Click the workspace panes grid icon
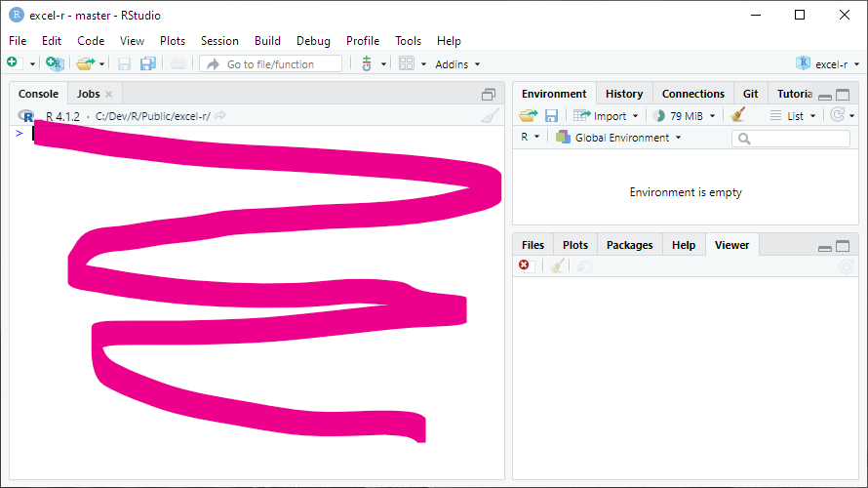The width and height of the screenshot is (868, 488). point(407,63)
